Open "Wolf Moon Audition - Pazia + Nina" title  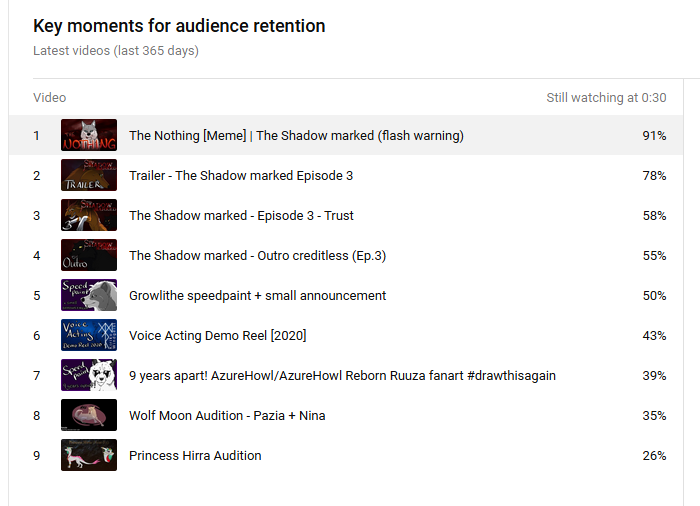[227, 416]
